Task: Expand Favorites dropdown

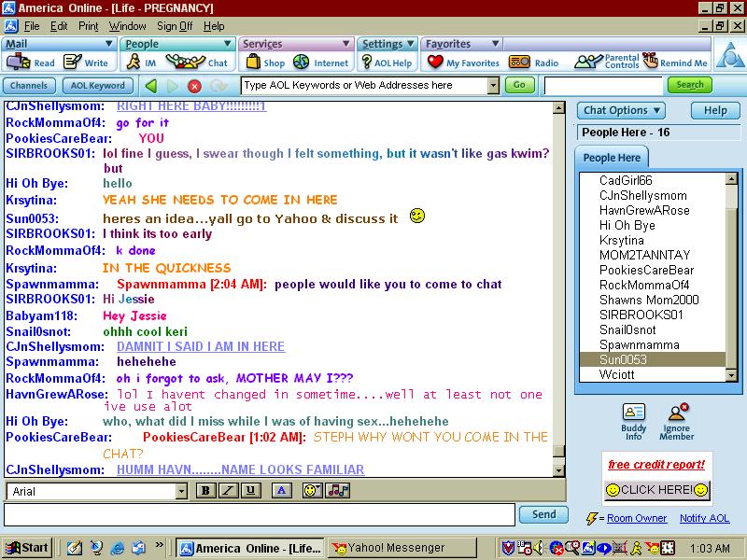Action: point(496,44)
